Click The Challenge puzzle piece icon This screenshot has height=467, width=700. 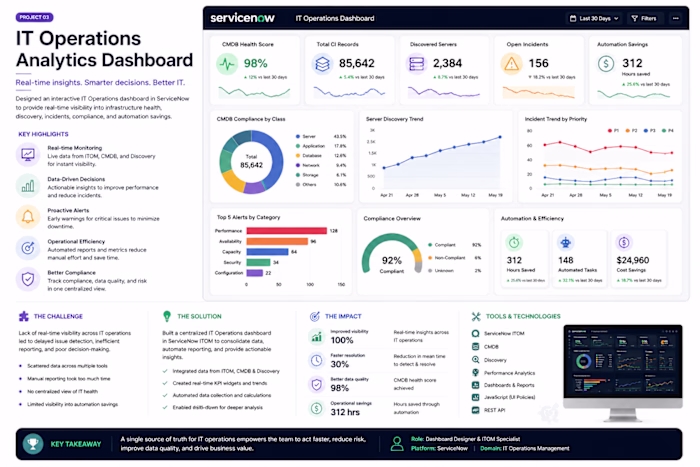[x=24, y=316]
